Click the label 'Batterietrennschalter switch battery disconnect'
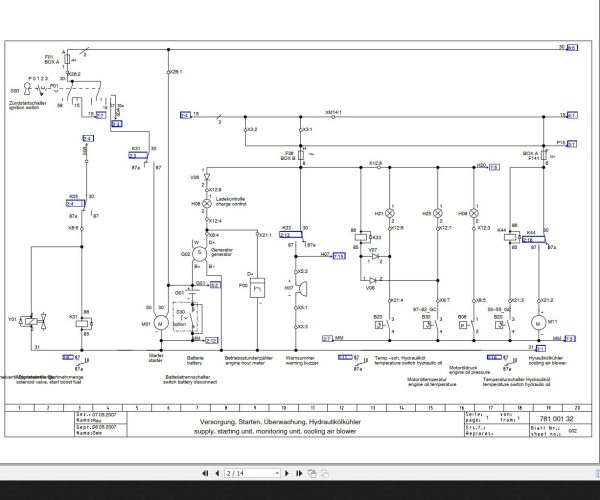 tap(190, 379)
